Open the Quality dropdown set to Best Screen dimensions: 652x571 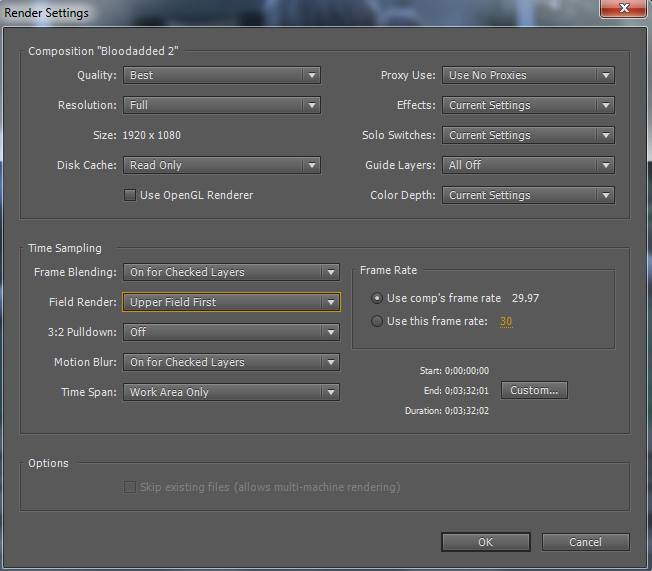222,75
